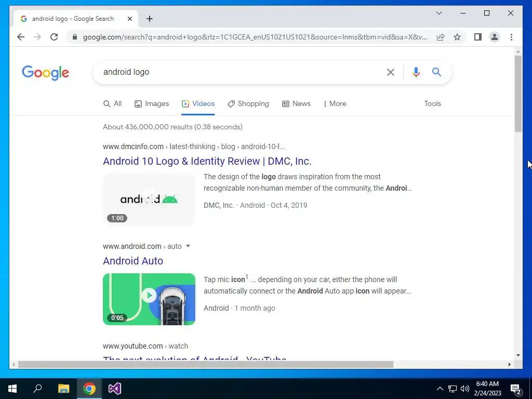Click the scrollbar down arrow
Viewport: 532px width, 399px height.
tap(518, 355)
